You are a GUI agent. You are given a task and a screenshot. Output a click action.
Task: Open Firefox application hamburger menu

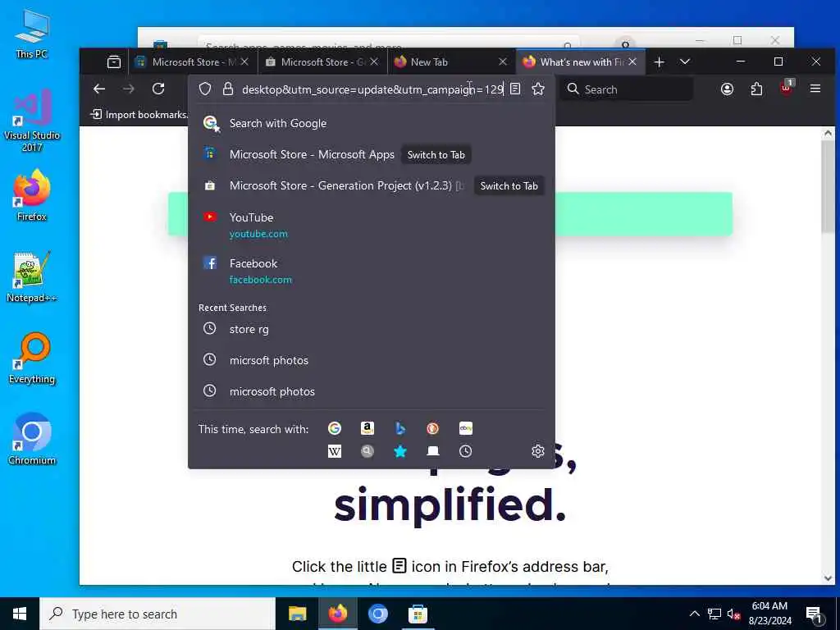tap(815, 89)
